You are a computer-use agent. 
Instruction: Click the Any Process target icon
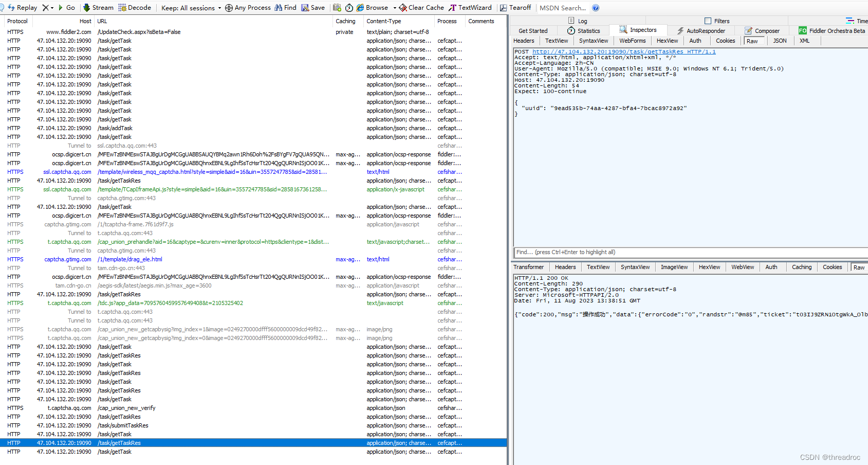229,8
